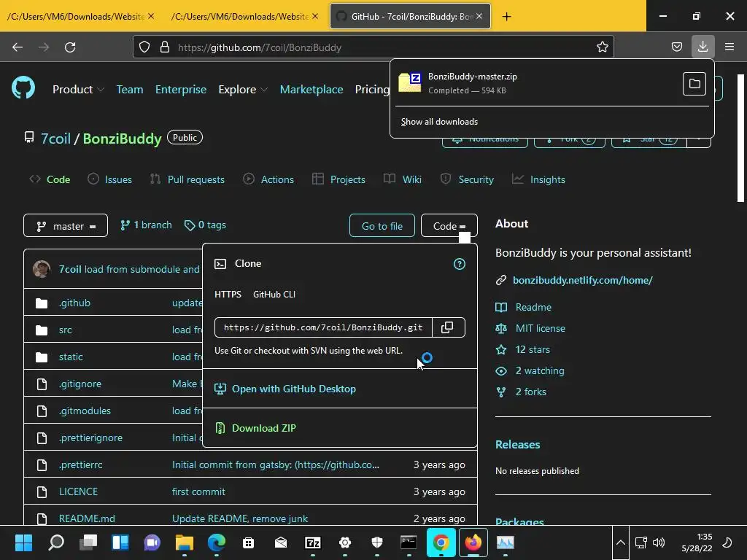Open clone help question mark icon

[460, 264]
